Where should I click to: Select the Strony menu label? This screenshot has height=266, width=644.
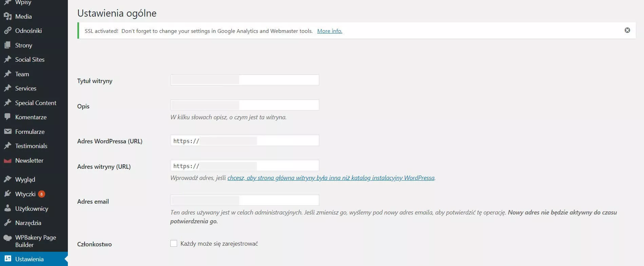pyautogui.click(x=24, y=45)
